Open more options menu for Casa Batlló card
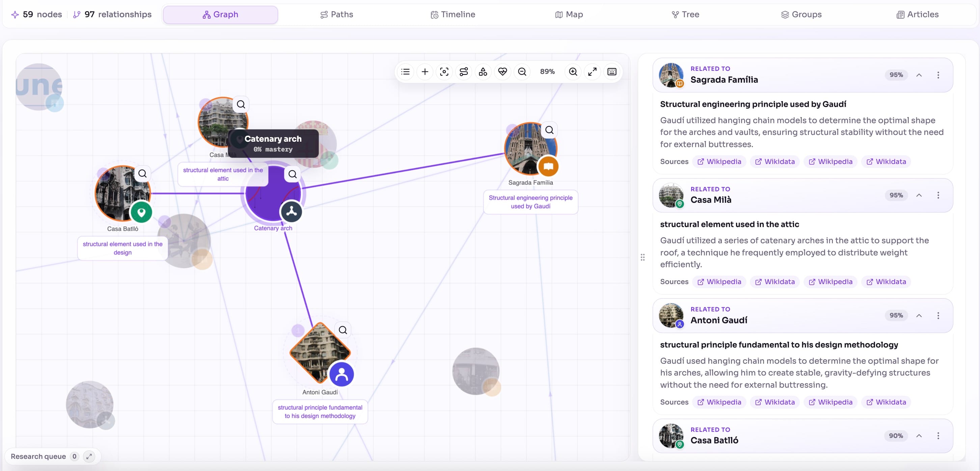Viewport: 980px width, 471px height. (938, 436)
